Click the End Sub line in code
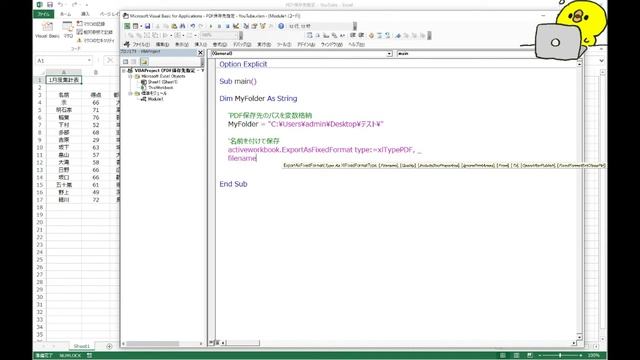Image resolution: width=640 pixels, height=360 pixels. [x=233, y=184]
